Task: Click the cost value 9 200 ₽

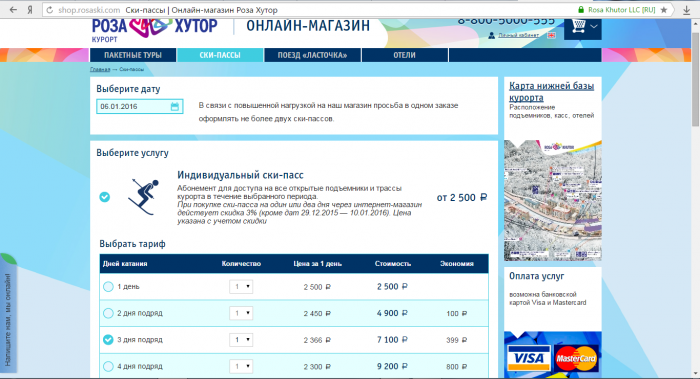Action: 392,367
